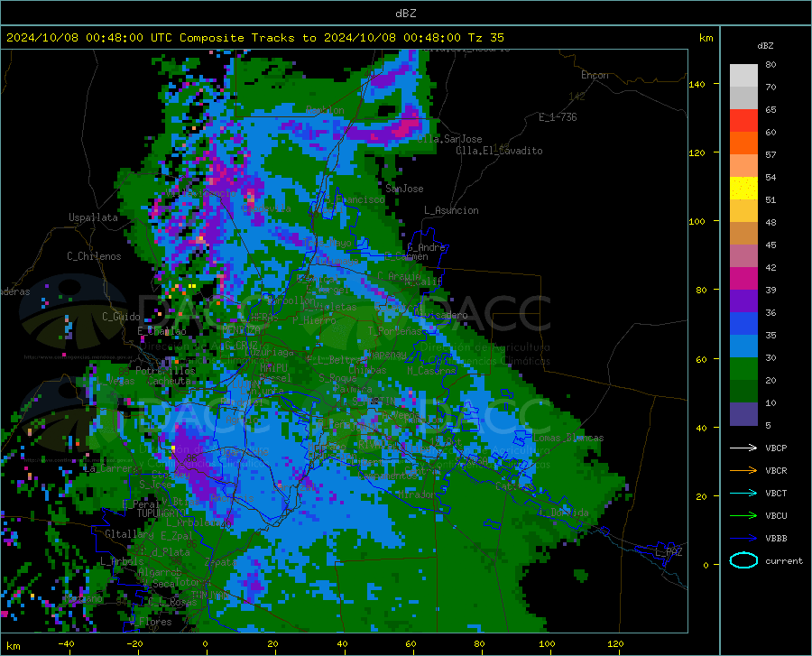Click the 'Encon' place label
This screenshot has height=656, width=812.
click(595, 75)
